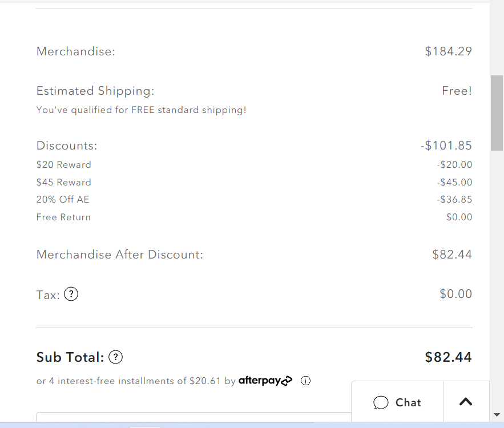The image size is (504, 428).
Task: Expand the Discounts section
Action: point(66,146)
